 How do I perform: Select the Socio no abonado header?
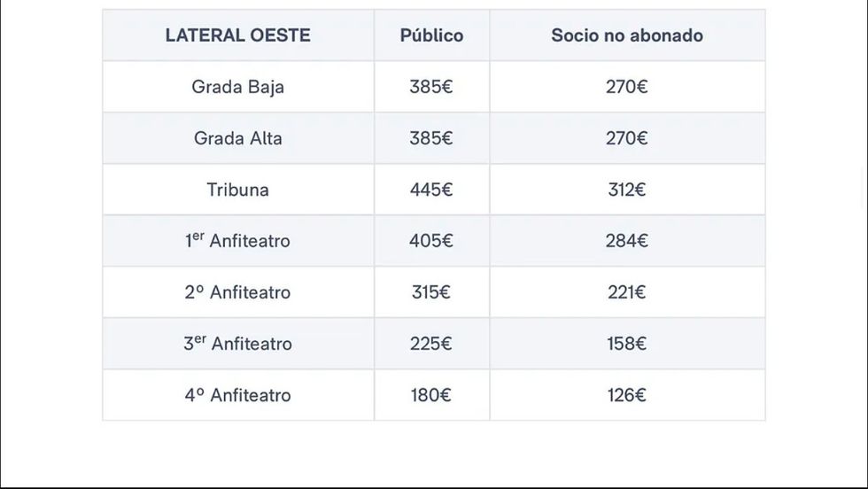tap(627, 35)
